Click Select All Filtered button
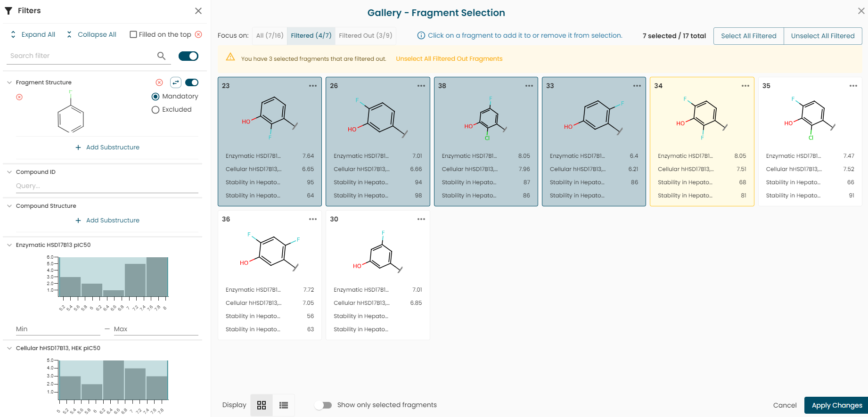 (x=749, y=36)
